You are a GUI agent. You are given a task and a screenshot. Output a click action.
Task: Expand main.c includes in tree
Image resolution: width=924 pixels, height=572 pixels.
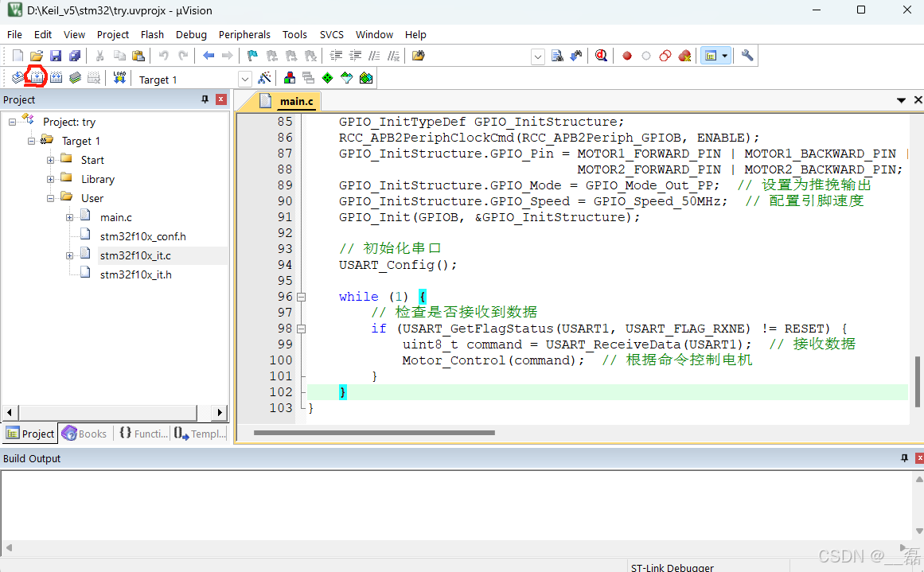(69, 217)
